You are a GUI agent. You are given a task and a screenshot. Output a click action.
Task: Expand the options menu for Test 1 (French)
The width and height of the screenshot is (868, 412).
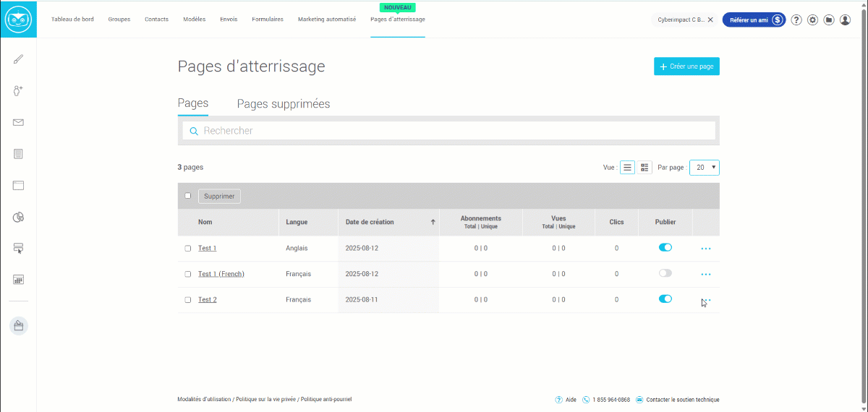point(706,275)
